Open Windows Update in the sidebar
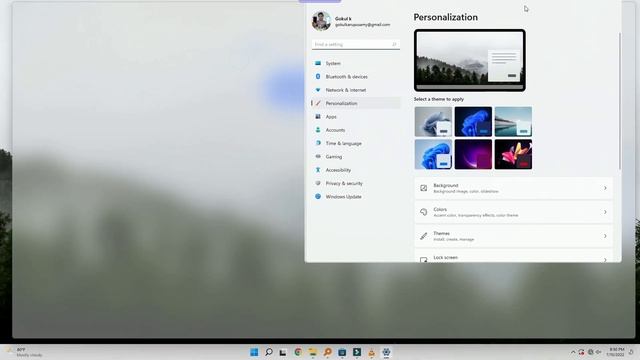The height and width of the screenshot is (360, 640). pos(356,197)
